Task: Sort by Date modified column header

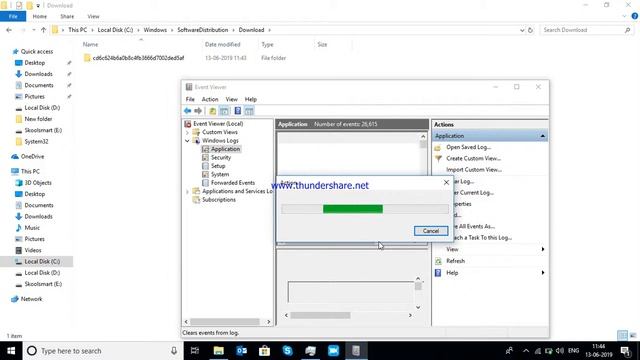Action: pos(222,44)
